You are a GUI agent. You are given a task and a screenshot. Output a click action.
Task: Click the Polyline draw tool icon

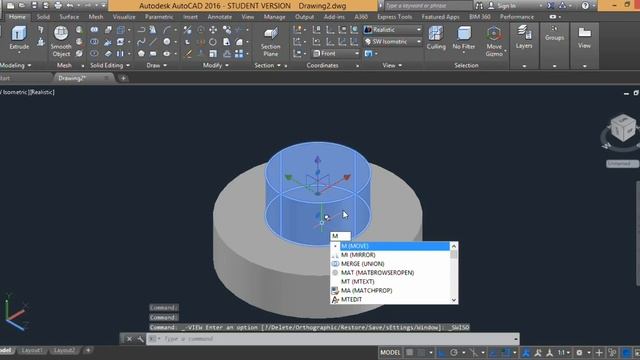click(141, 30)
